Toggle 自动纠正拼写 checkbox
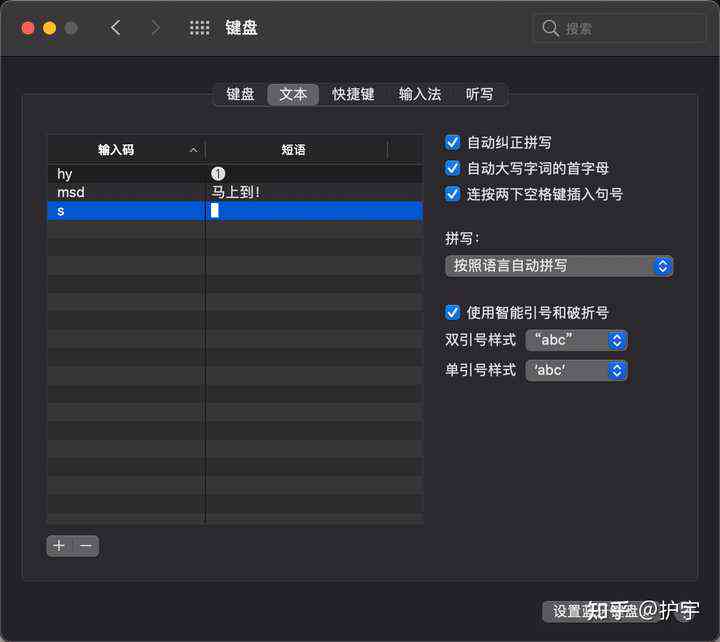This screenshot has width=720, height=642. 452,142
